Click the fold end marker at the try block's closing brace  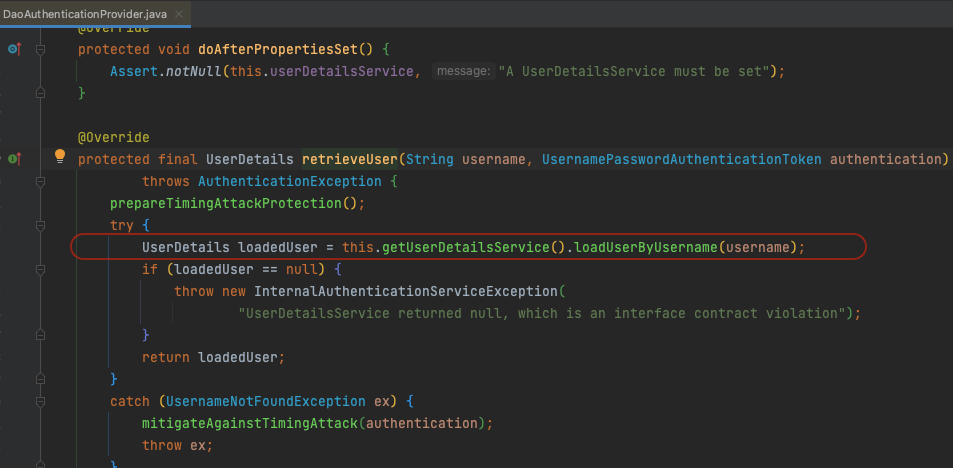coord(40,379)
